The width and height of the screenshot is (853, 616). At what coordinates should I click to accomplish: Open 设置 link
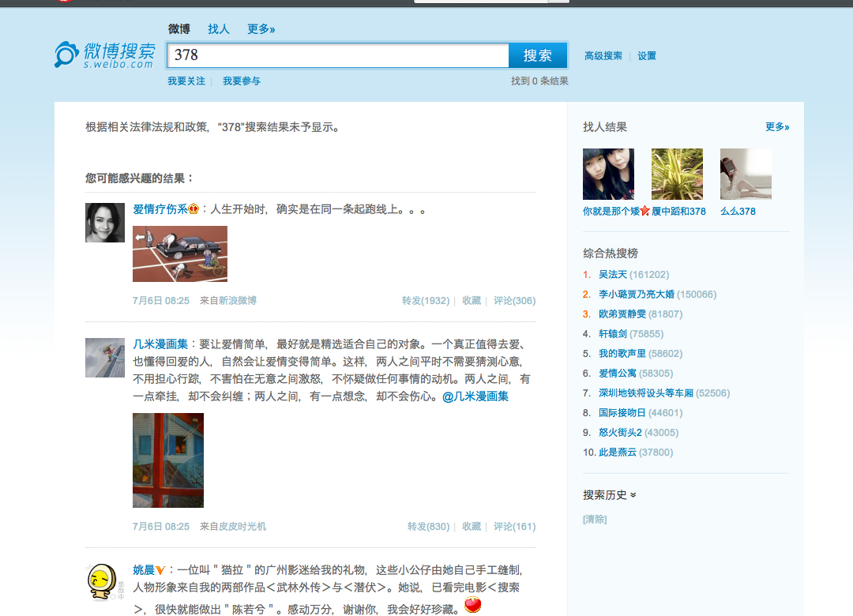point(647,55)
